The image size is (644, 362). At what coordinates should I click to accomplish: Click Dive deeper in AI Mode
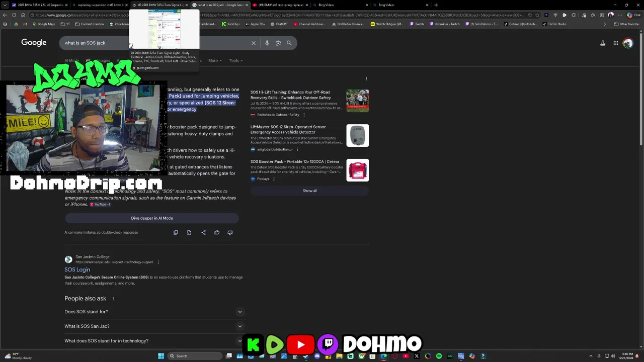tap(152, 218)
